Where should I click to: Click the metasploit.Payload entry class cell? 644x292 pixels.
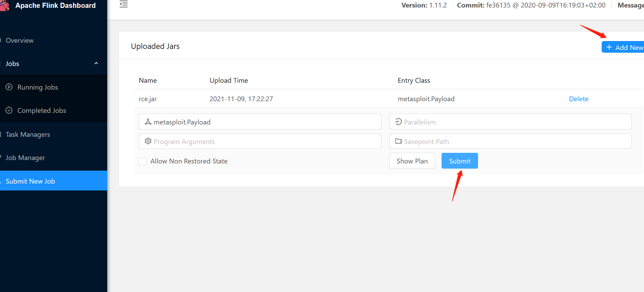(426, 99)
